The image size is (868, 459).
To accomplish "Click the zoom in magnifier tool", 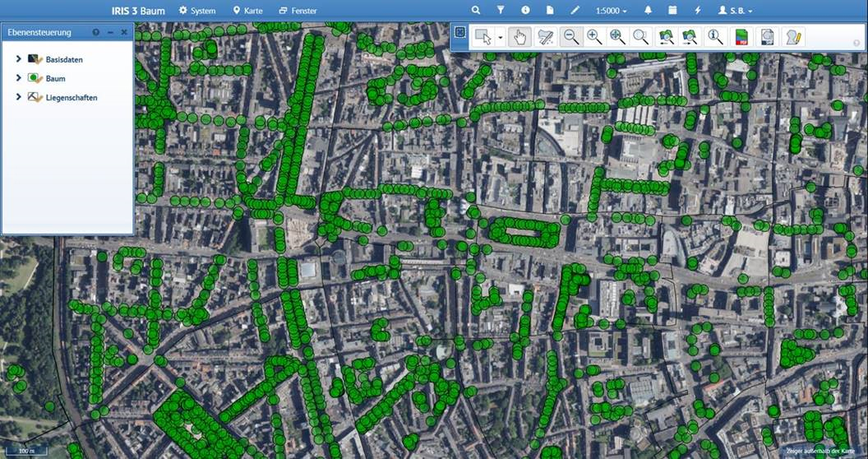I will tap(593, 37).
